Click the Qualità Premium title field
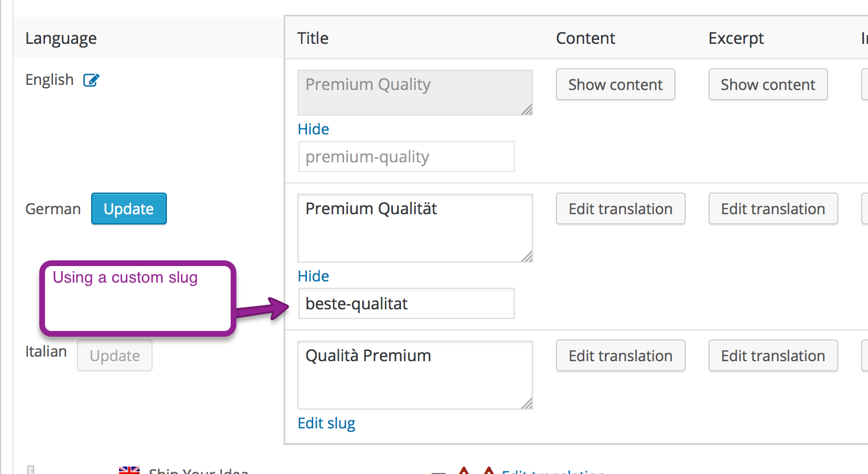868x474 pixels. (415, 375)
